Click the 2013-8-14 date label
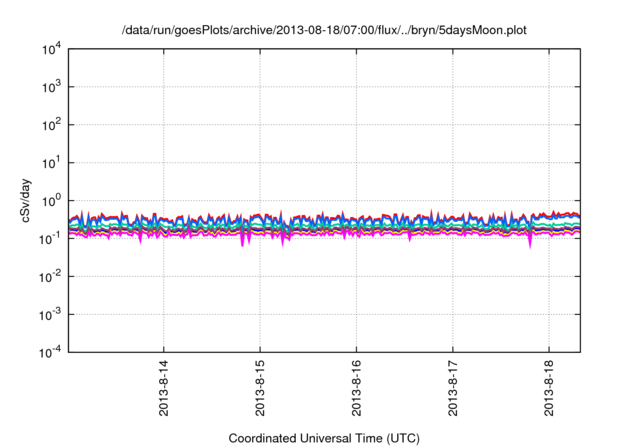The height and width of the screenshot is (448, 640). click(163, 388)
